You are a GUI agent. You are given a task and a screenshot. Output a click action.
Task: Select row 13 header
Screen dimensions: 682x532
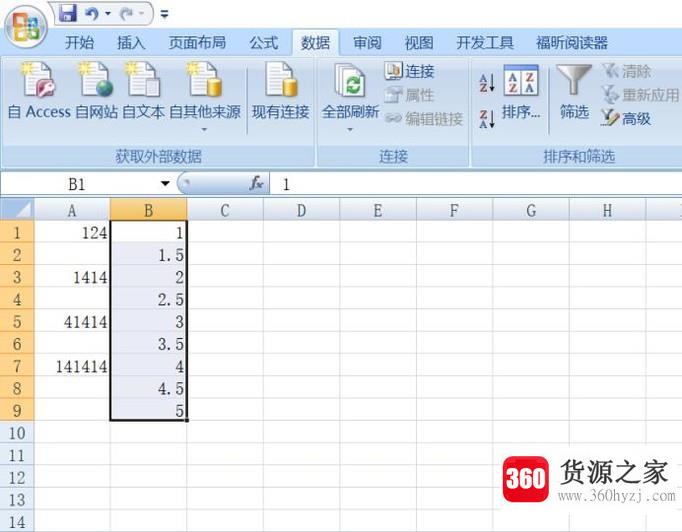[17, 500]
